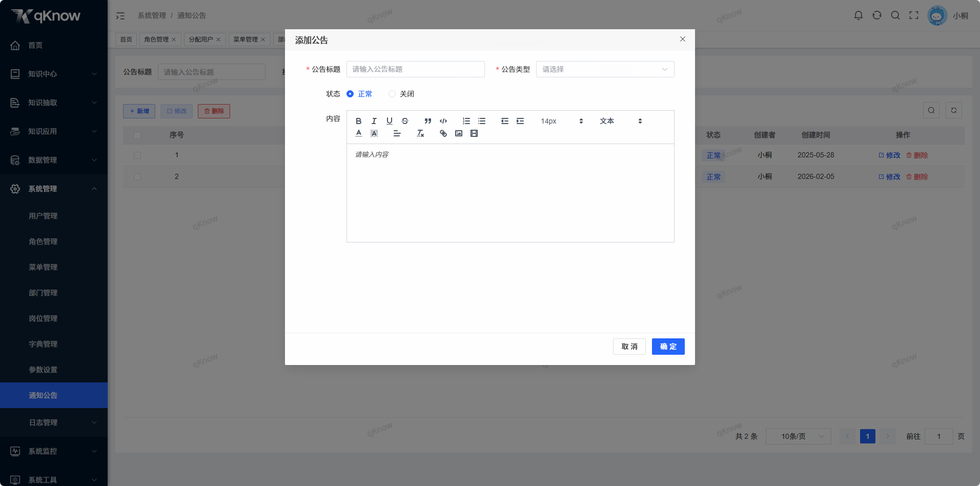
Task: Open text color picker in editor
Action: click(359, 133)
